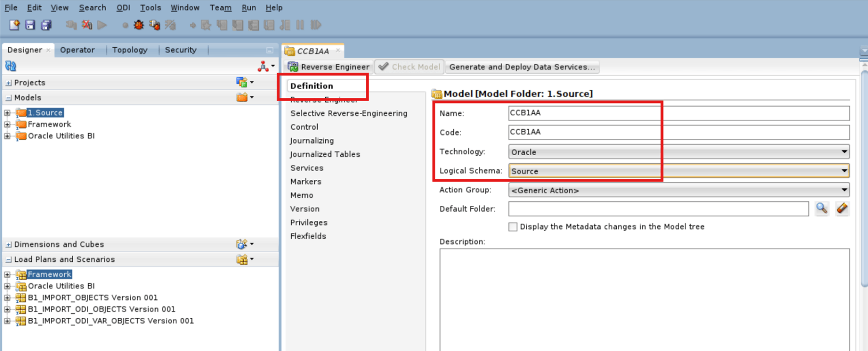Collapse the Models accordion section
This screenshot has width=868, height=351.
(8, 98)
